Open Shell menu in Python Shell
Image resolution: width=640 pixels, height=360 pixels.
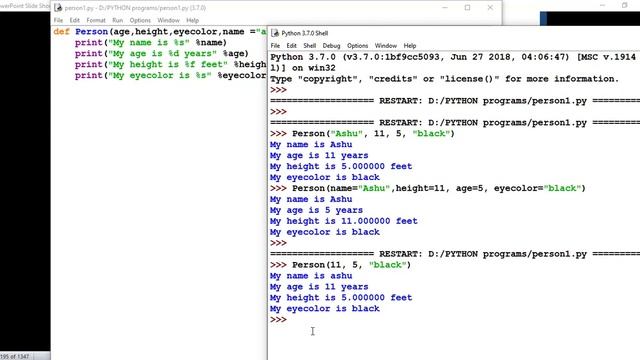(x=309, y=46)
